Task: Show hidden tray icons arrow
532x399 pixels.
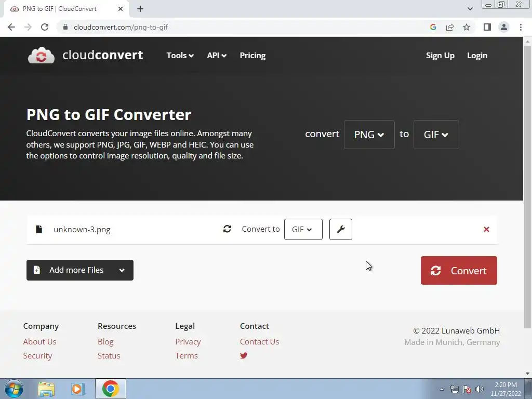Action: pos(442,389)
